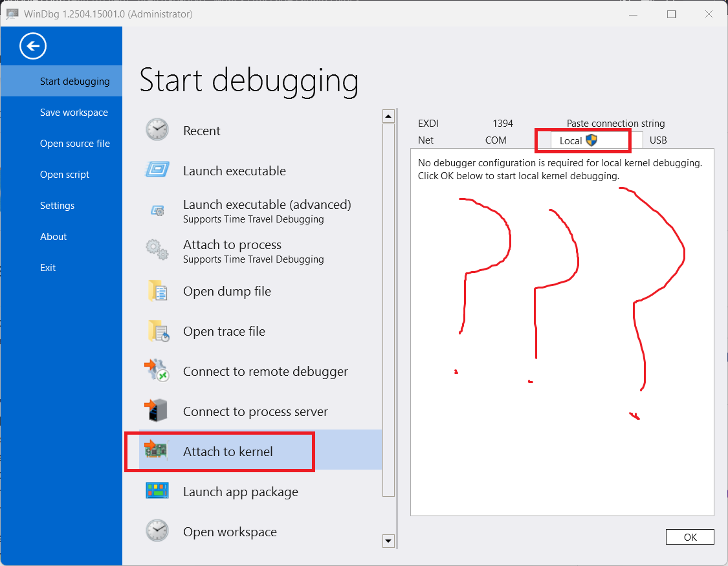Open the Connect to process server icon
The image size is (728, 566).
coord(156,411)
